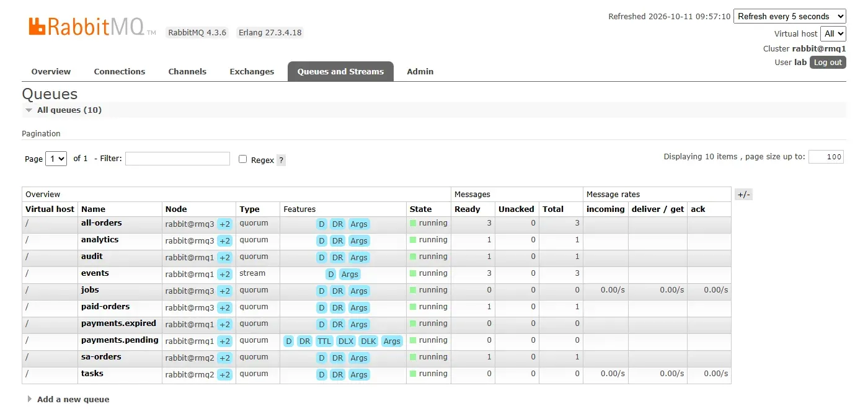
Task: Sort by the Name column header
Action: pos(93,209)
